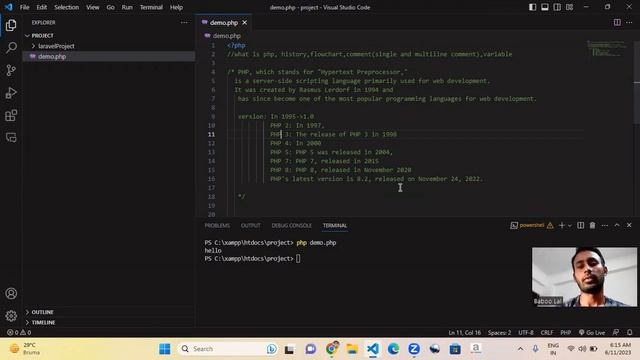Kill terminal with the trash icon
The image size is (640, 360).
[x=592, y=225]
